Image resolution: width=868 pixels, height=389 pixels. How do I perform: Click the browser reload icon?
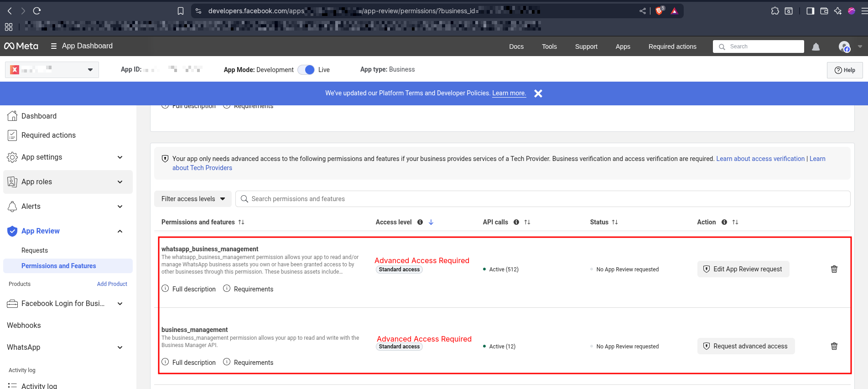pos(37,11)
